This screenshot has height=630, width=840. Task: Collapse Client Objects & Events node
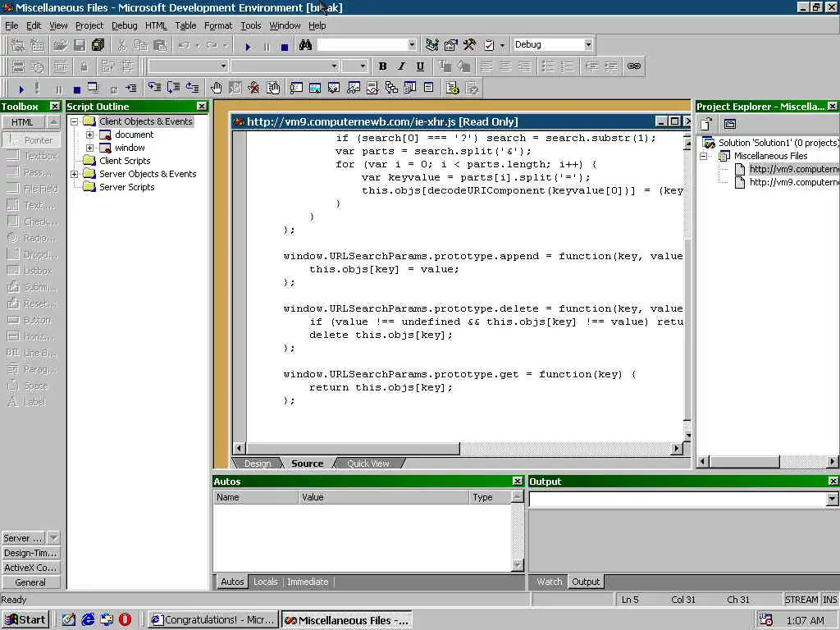tap(75, 121)
